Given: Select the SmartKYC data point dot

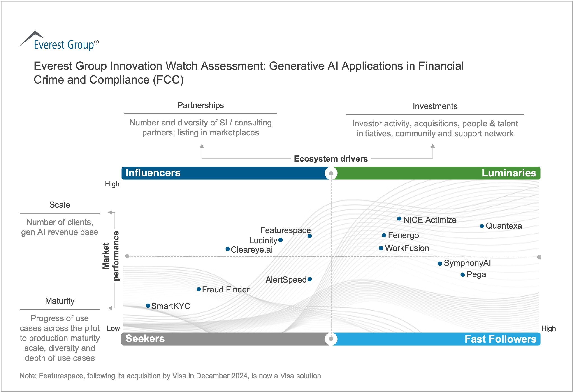Looking at the screenshot, I should coord(148,306).
